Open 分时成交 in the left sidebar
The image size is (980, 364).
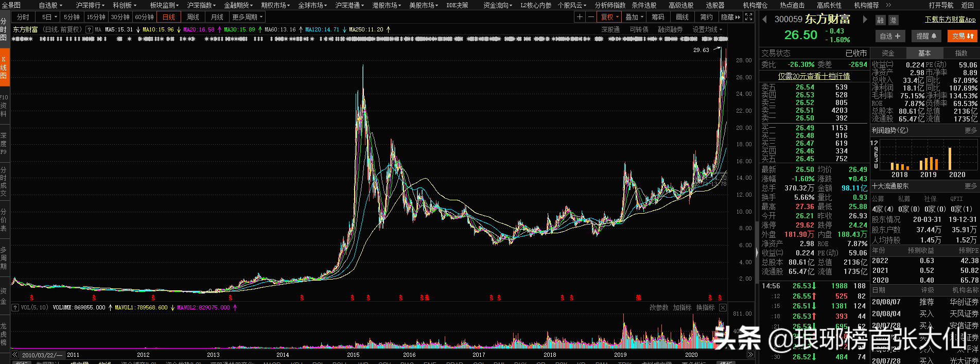4,181
